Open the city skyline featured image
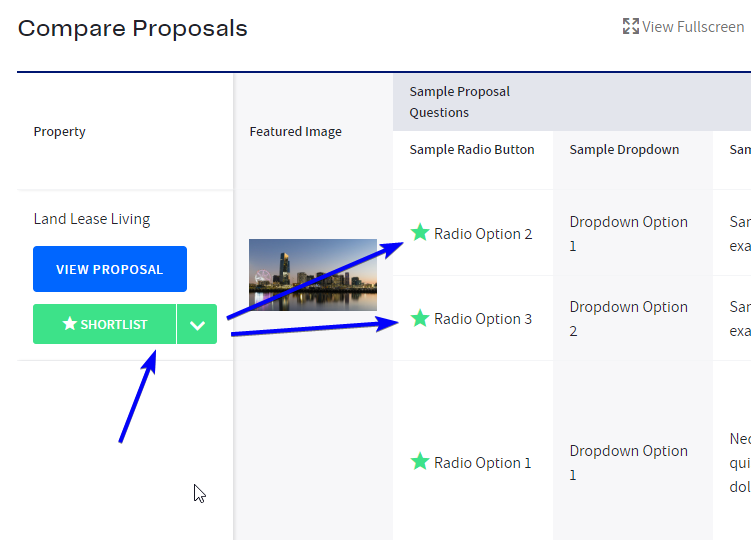751x540 pixels. [x=312, y=275]
